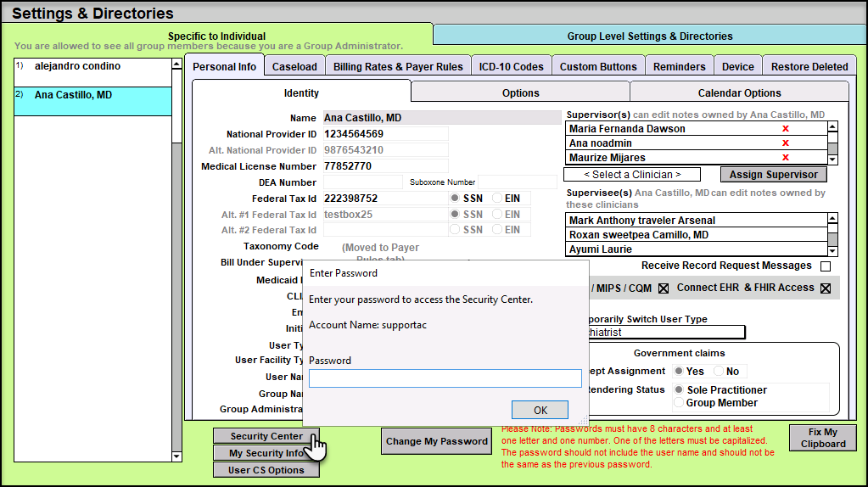Screen dimensions: 868x487
Task: Switch to the ICD-10 Codes tab
Action: pos(511,67)
